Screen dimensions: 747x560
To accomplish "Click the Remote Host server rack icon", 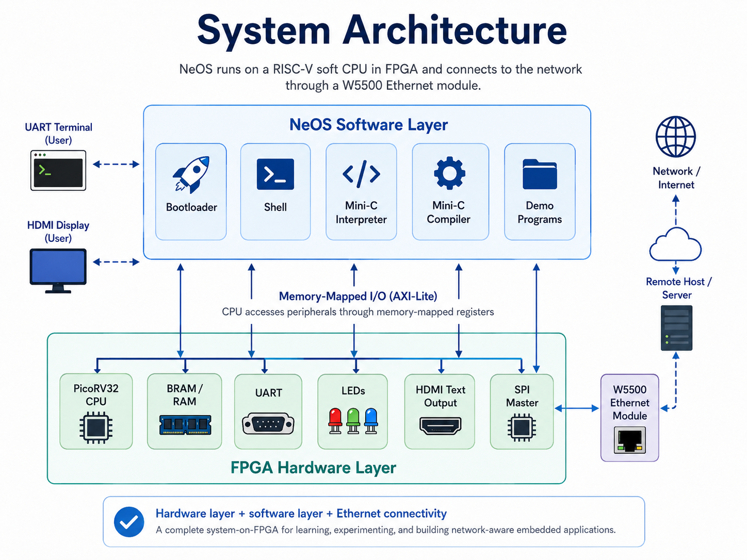I will 677,328.
